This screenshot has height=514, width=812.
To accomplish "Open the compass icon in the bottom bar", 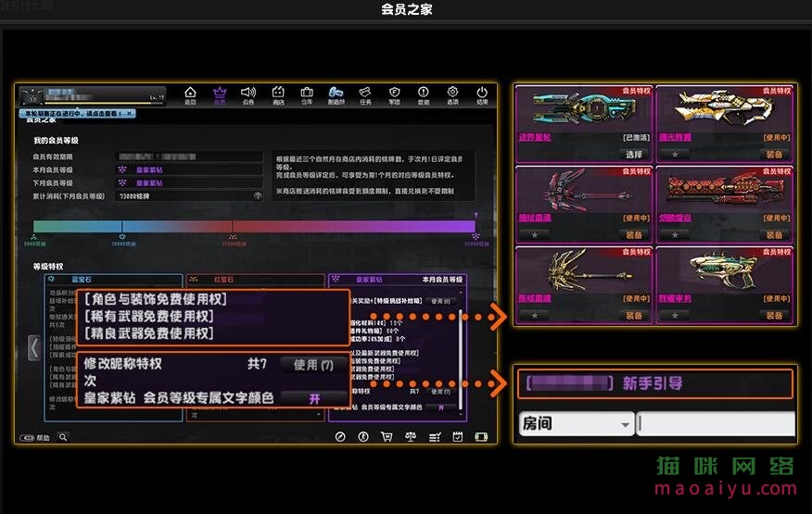I will (x=340, y=437).
